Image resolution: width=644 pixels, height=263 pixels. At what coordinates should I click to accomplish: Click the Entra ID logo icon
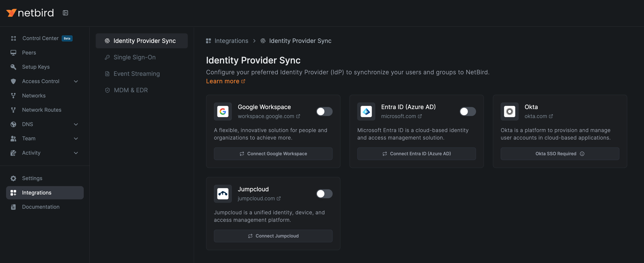(366, 111)
